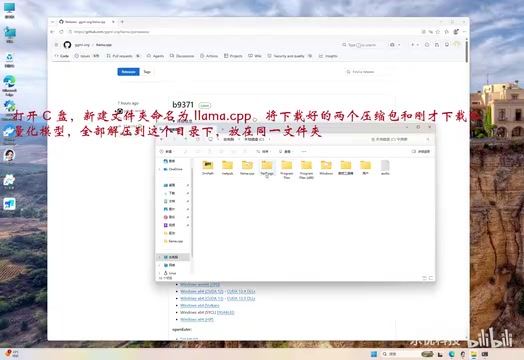Click the llama.cpp repository breadcrumb link
Viewport: 524px width, 360px height.
pos(104,45)
